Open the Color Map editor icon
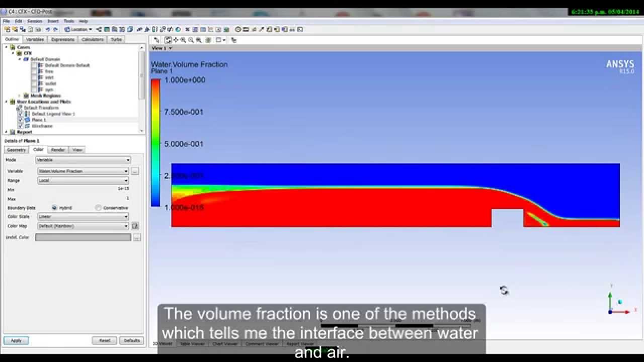This screenshot has height=362, width=644. click(135, 226)
